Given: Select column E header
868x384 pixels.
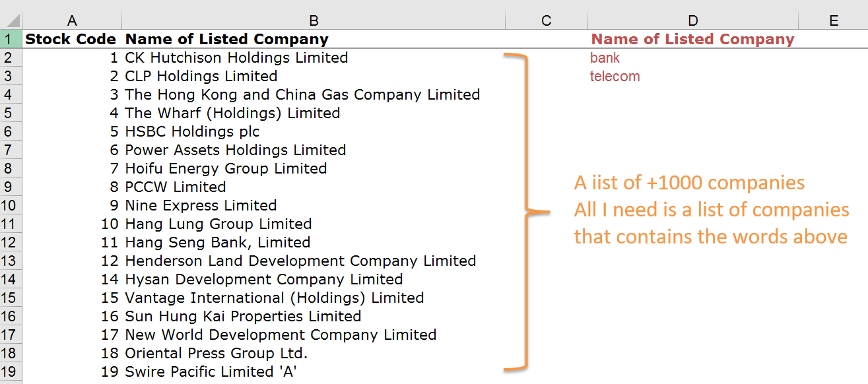Looking at the screenshot, I should 834,20.
